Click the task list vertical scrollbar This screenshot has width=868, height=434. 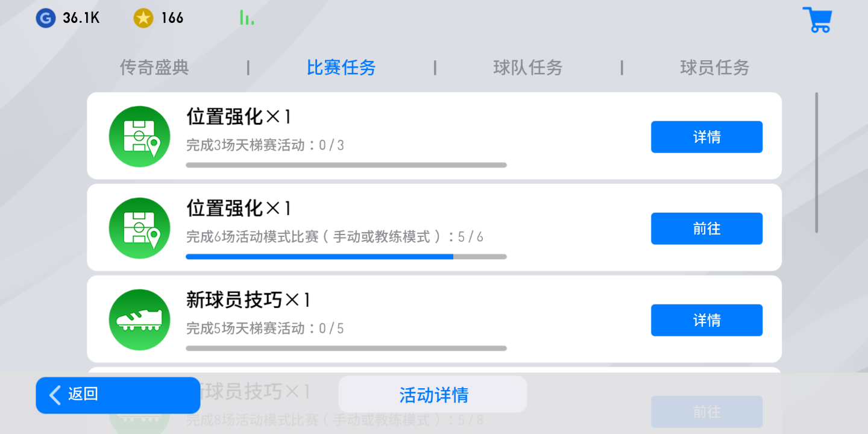pyautogui.click(x=817, y=162)
